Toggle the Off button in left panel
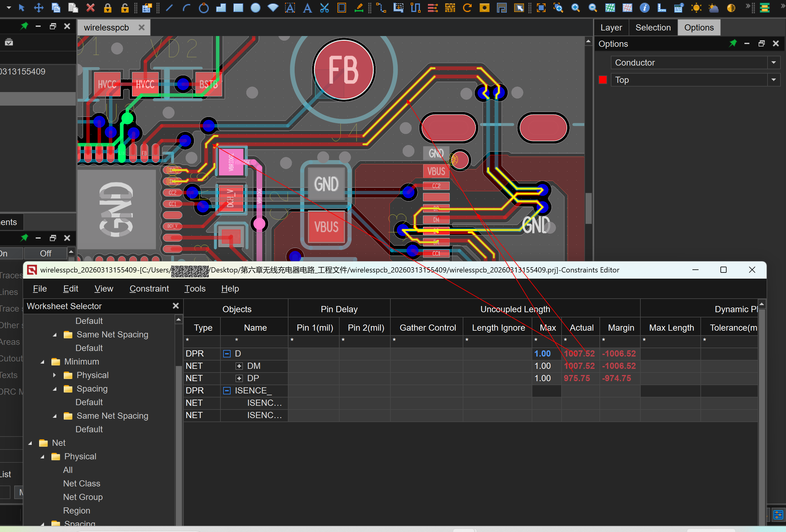Image resolution: width=786 pixels, height=532 pixels. point(45,253)
